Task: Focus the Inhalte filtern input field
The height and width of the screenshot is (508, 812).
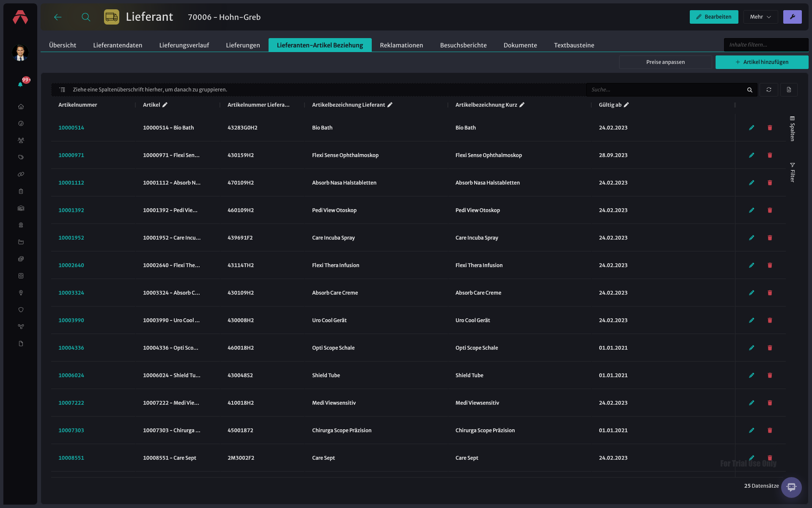Action: [766, 45]
